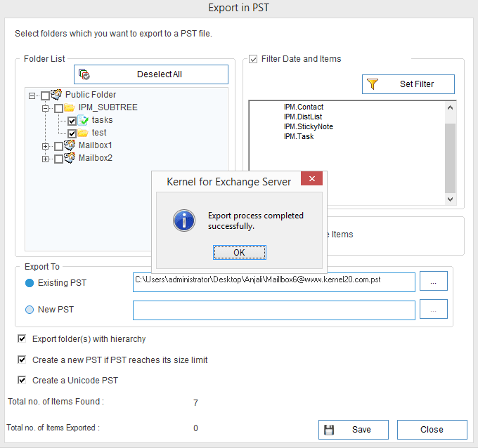This screenshot has height=448, width=478.
Task: Click the Close button
Action: coord(432,430)
